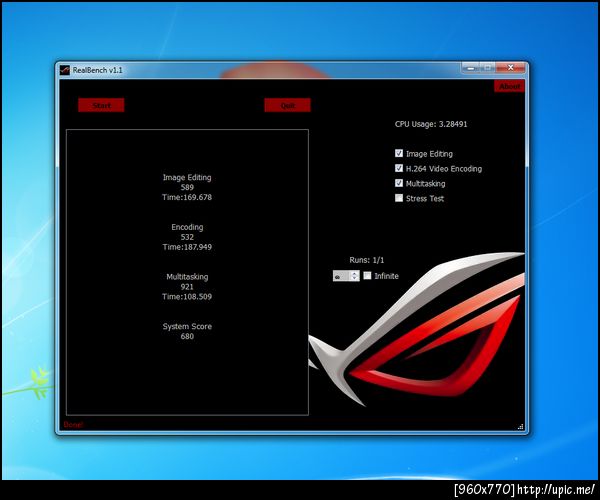Click the 'System Score' heading
600x500 pixels.
point(187,326)
